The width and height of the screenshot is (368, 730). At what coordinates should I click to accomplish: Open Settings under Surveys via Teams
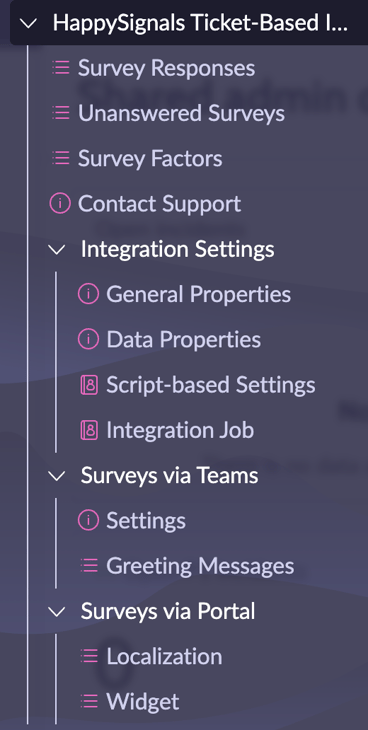click(x=146, y=520)
